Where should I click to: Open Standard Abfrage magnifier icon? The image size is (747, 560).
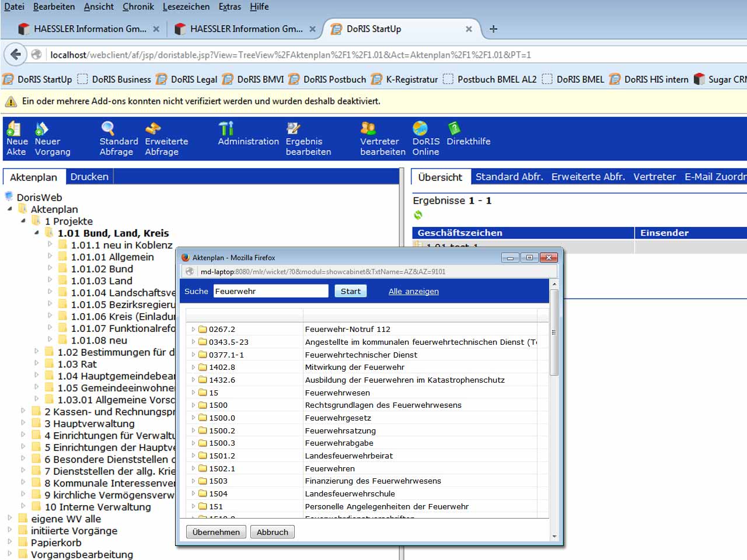click(108, 128)
